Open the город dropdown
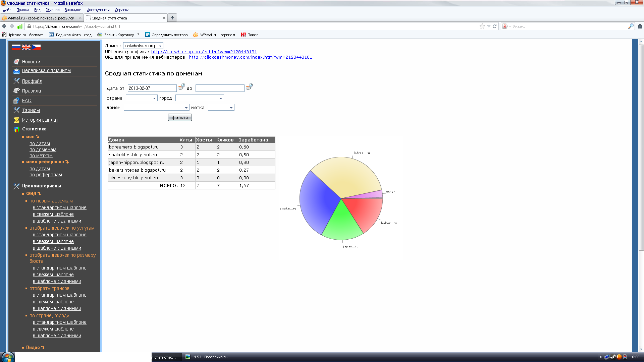This screenshot has width=644, height=362. click(200, 98)
